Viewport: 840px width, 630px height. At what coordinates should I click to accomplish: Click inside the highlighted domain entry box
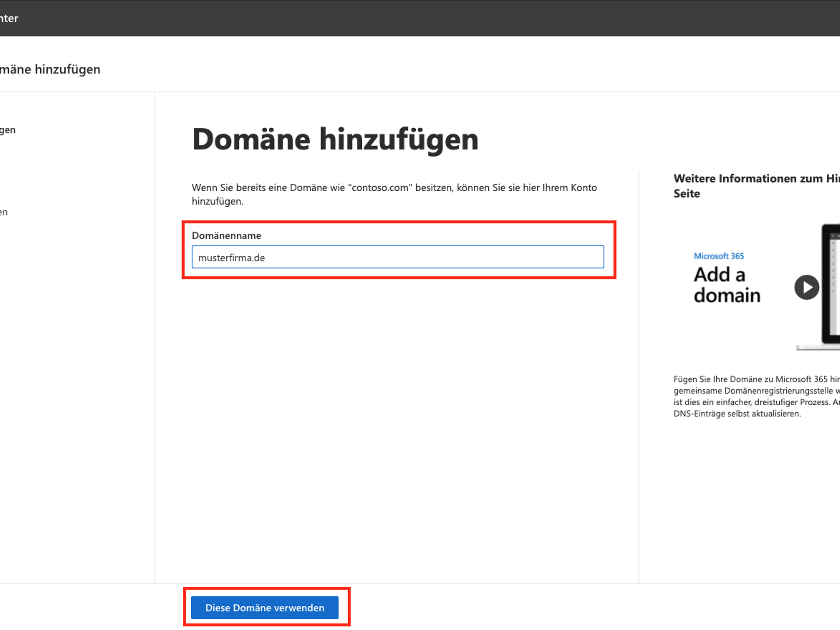tap(397, 257)
